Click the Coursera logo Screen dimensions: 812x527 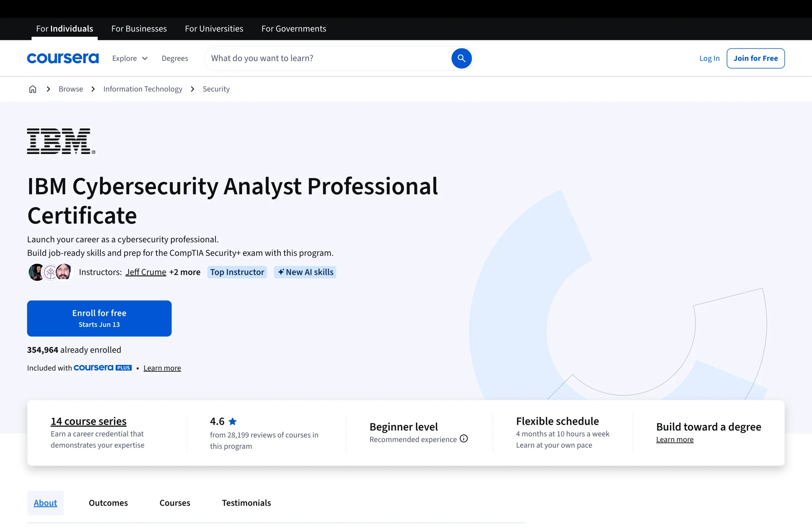63,58
